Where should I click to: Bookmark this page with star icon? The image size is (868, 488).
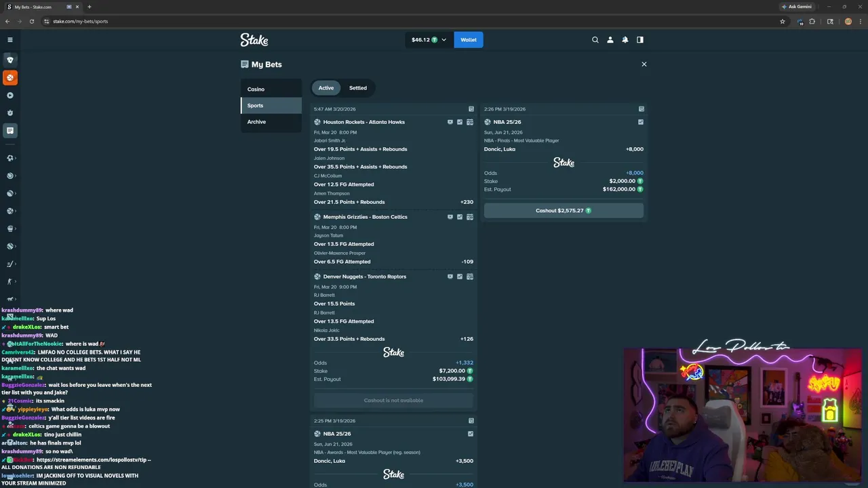point(782,21)
